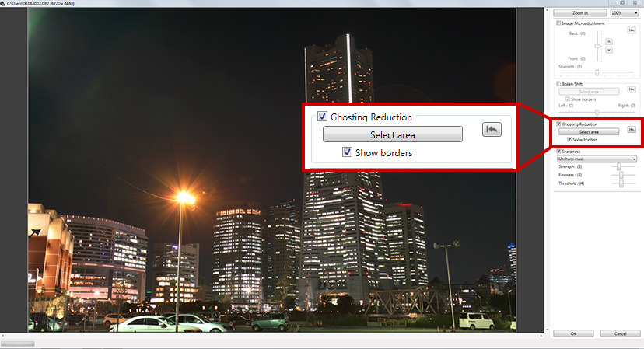The width and height of the screenshot is (644, 349).
Task: Click the Microadjustment up arrow button
Action: click(609, 41)
